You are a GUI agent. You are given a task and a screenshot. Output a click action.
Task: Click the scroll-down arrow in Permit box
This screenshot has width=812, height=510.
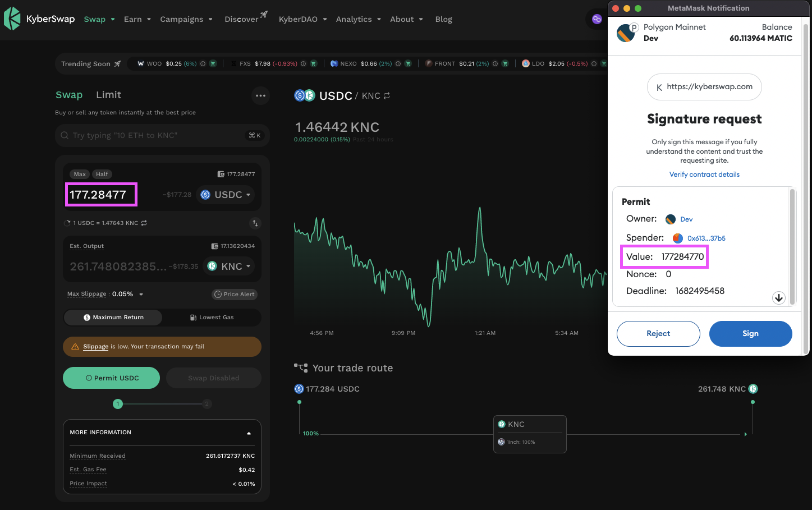pyautogui.click(x=778, y=298)
